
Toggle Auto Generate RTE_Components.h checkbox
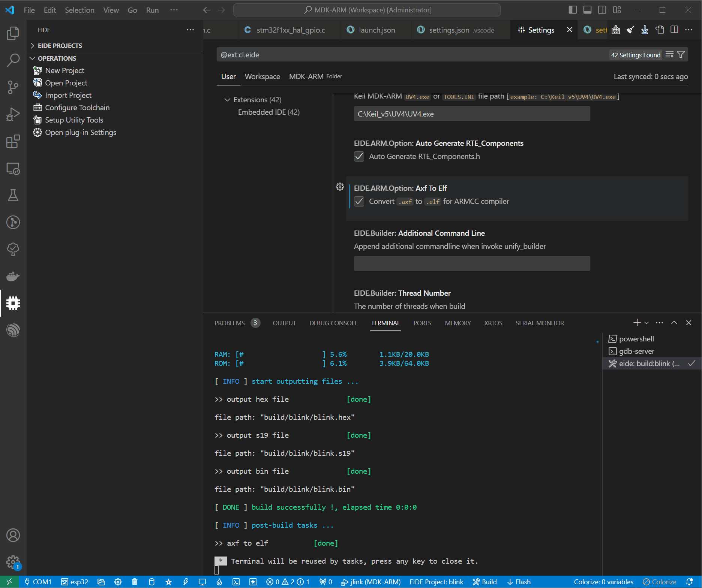(x=359, y=157)
